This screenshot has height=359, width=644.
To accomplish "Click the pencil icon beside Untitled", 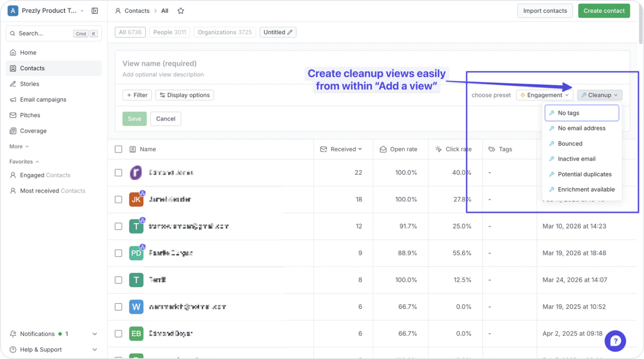I will (290, 32).
